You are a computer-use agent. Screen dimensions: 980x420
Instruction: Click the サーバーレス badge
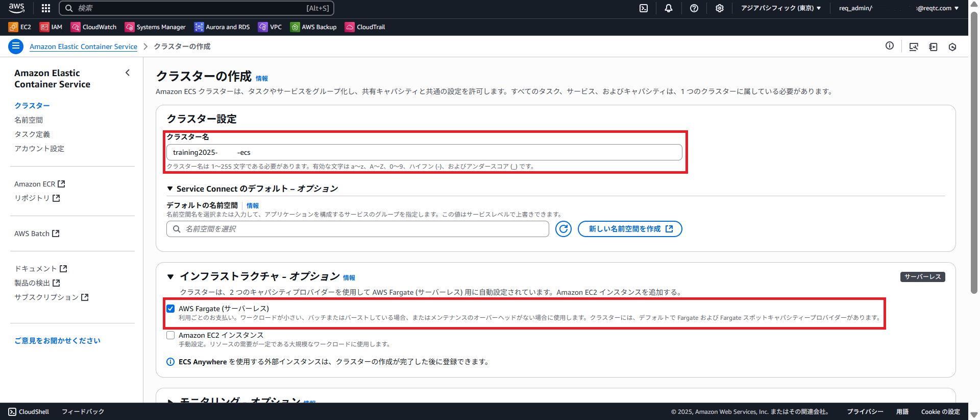tap(922, 276)
